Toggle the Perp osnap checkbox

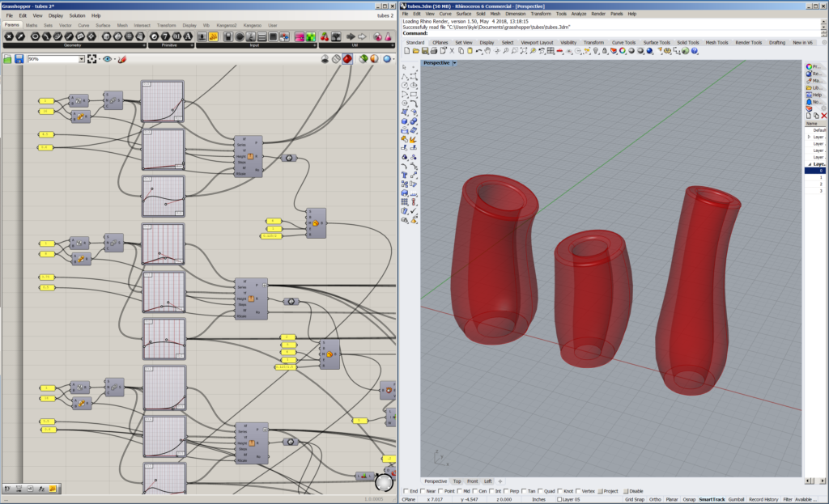click(506, 491)
